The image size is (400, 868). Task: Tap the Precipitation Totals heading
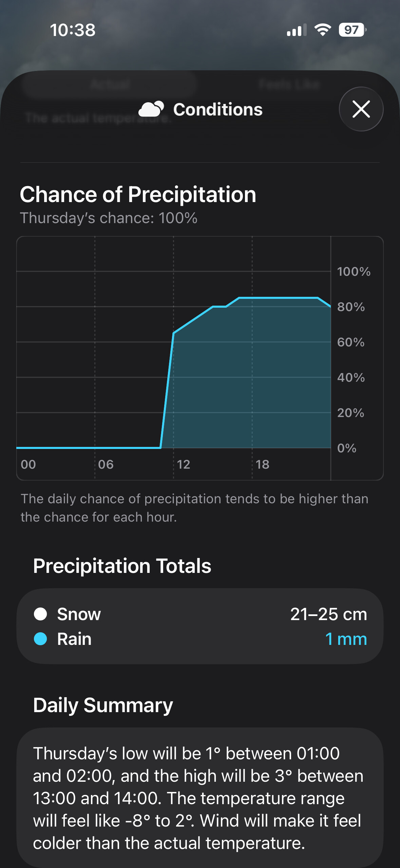[122, 566]
